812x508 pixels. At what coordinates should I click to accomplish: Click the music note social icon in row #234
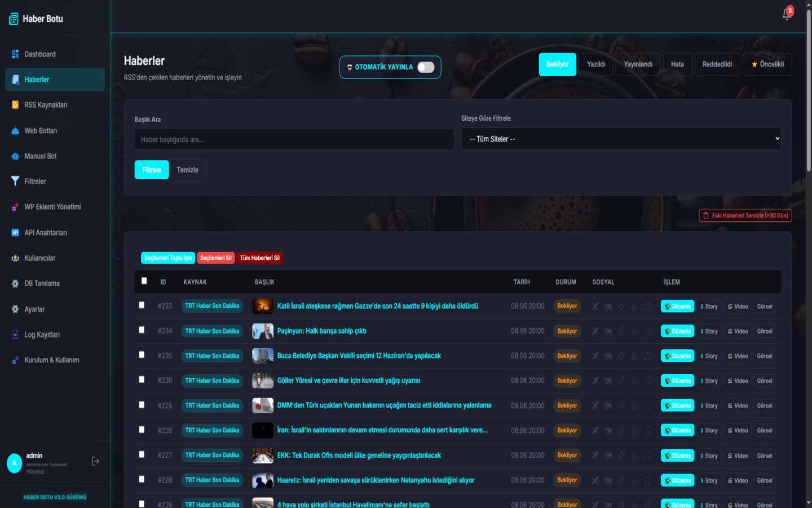(648, 331)
